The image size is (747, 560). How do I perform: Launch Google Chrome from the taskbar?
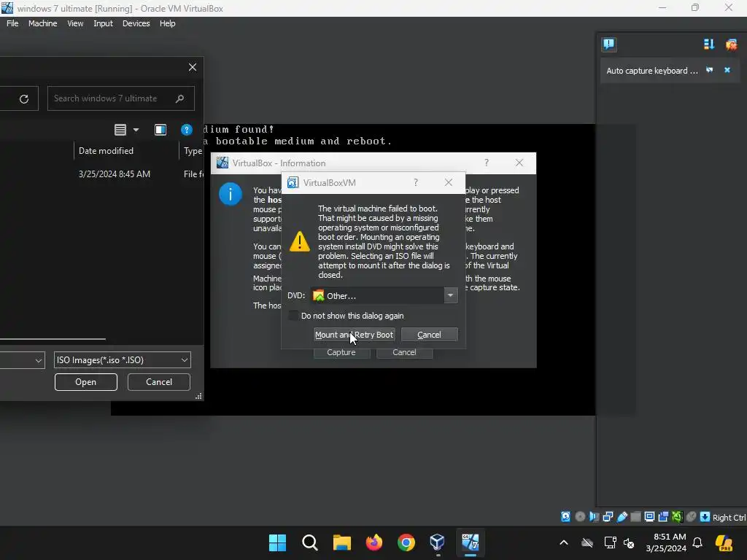406,542
